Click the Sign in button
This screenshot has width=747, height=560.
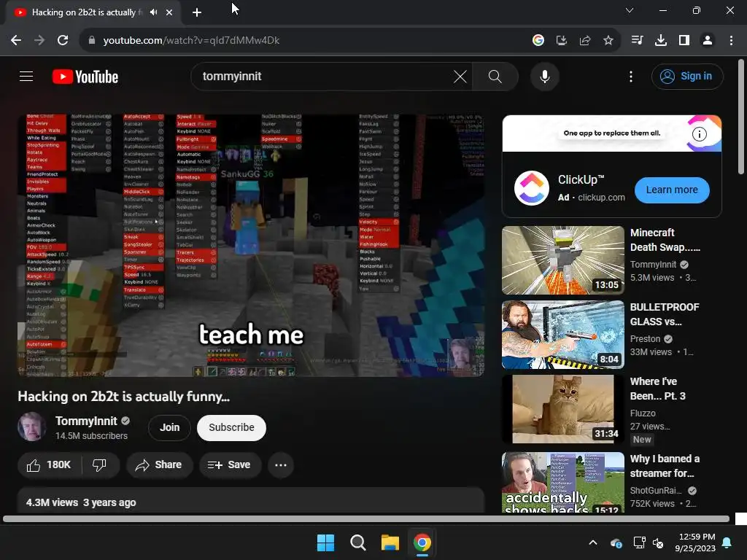[x=687, y=76]
